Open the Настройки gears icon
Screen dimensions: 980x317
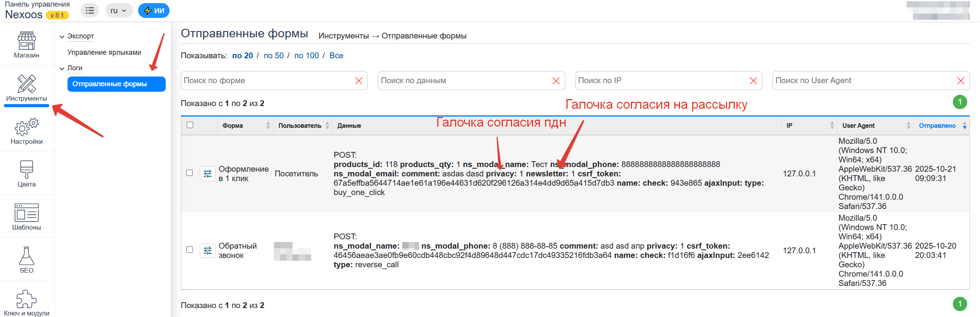coord(26,127)
